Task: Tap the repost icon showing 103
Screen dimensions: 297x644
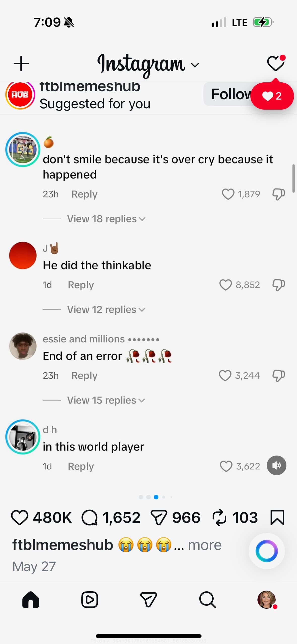Action: point(219,518)
